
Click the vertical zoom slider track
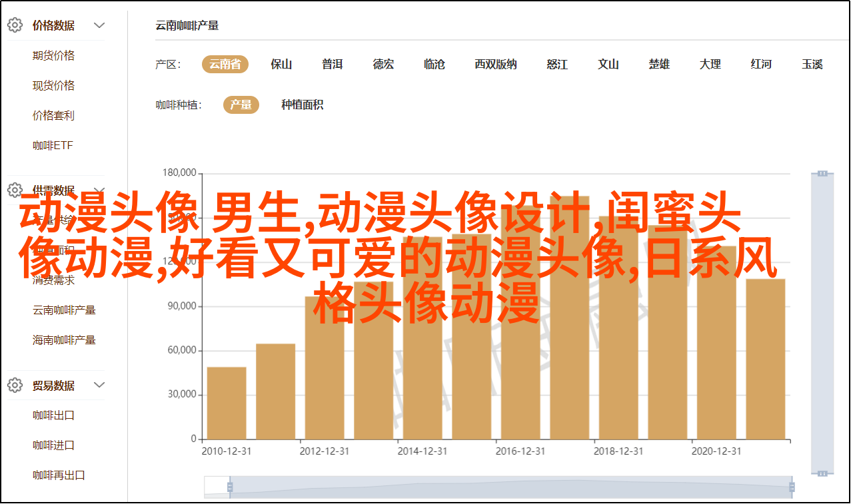click(822, 323)
